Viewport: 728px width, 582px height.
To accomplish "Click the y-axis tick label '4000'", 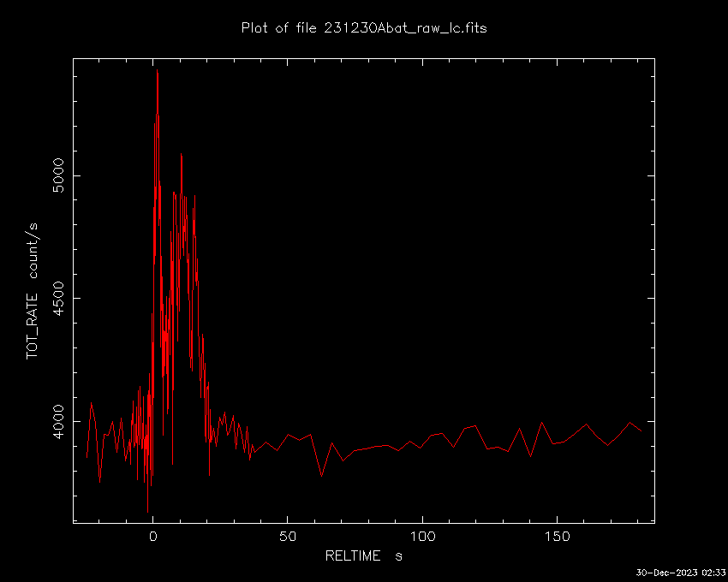I will (58, 421).
